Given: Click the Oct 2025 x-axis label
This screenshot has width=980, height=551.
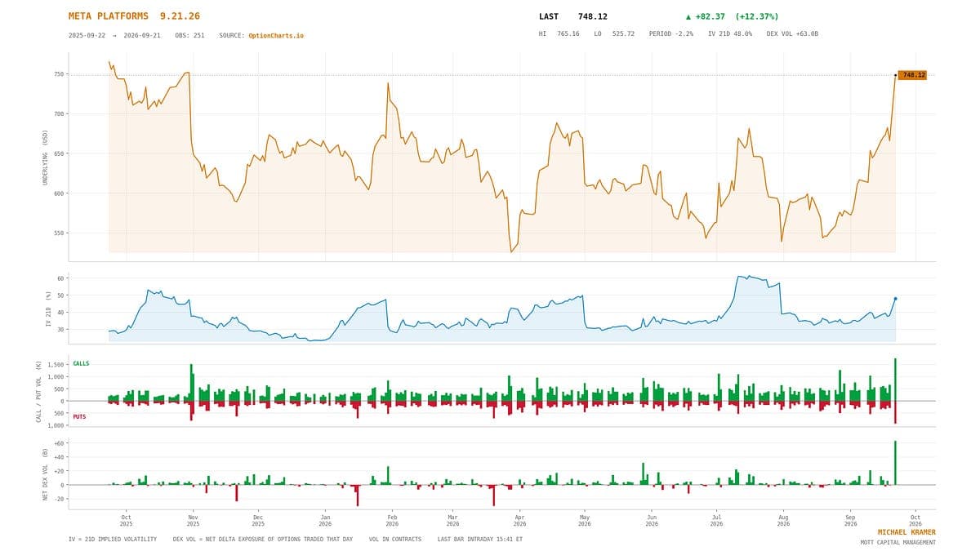Looking at the screenshot, I should 126,520.
